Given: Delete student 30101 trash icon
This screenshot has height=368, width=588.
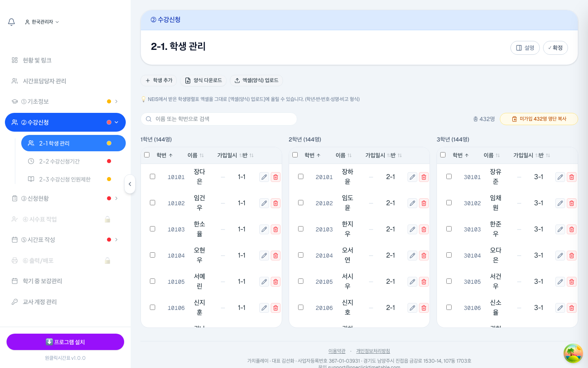Looking at the screenshot, I should pos(572,177).
